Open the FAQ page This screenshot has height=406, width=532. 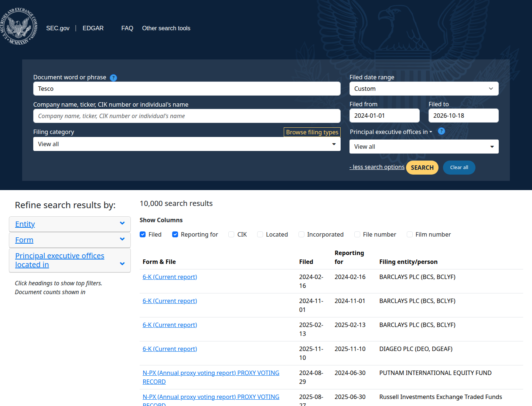pos(127,28)
